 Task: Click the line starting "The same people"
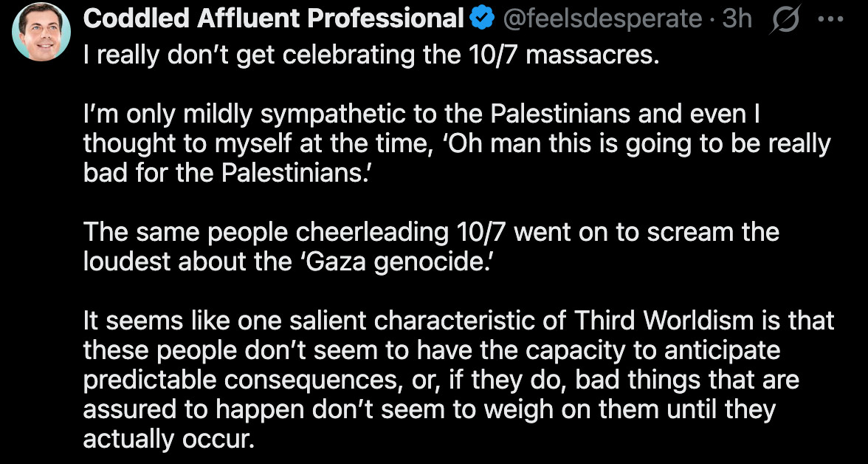click(431, 232)
